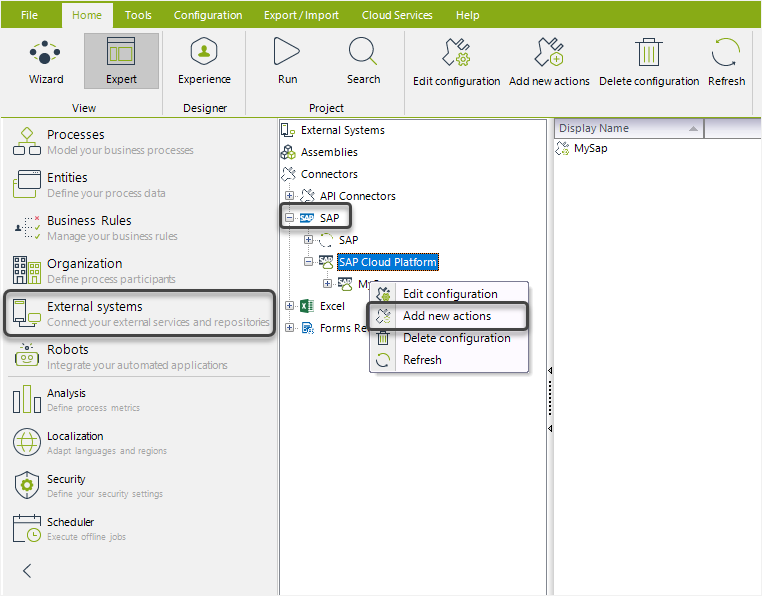Choose Edit configuration from context menu
The height and width of the screenshot is (596, 762).
449,294
